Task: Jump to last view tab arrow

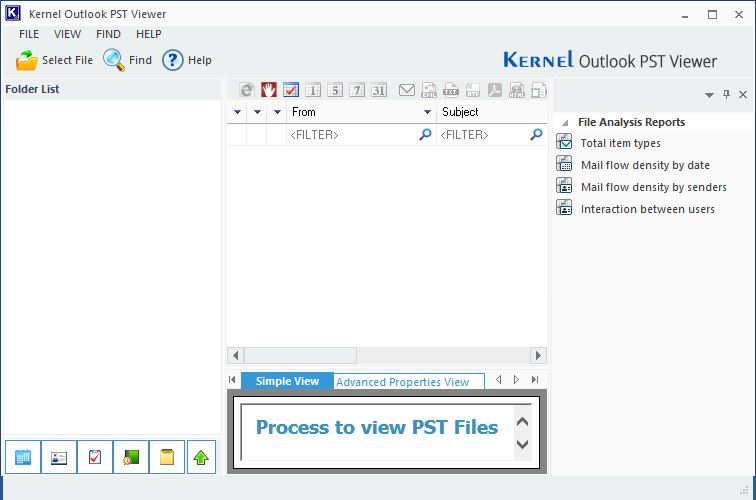Action: pyautogui.click(x=535, y=379)
